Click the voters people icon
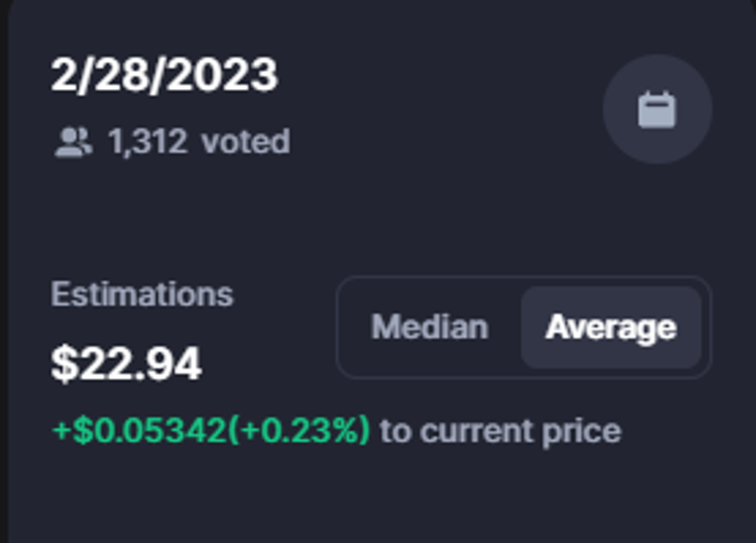This screenshot has height=543, width=756. point(73,143)
